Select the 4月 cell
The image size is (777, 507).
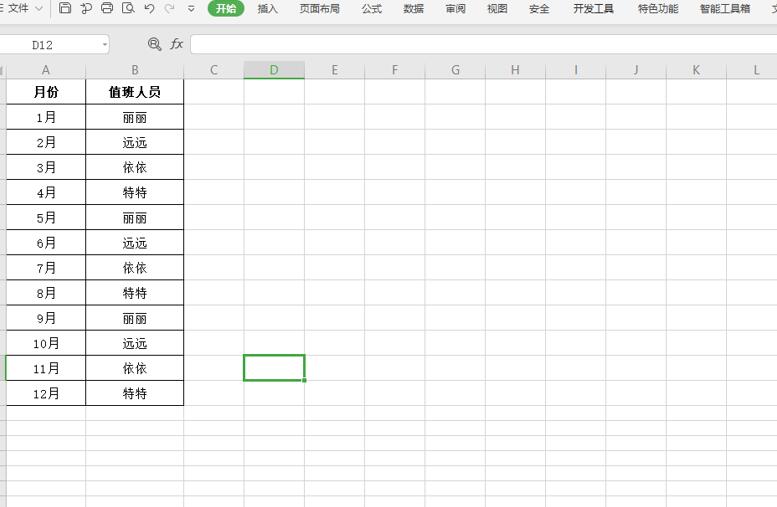[x=46, y=192]
